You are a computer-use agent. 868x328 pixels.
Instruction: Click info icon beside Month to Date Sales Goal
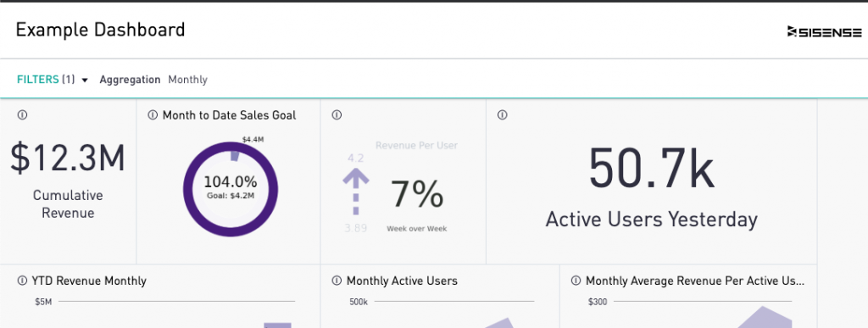[153, 115]
